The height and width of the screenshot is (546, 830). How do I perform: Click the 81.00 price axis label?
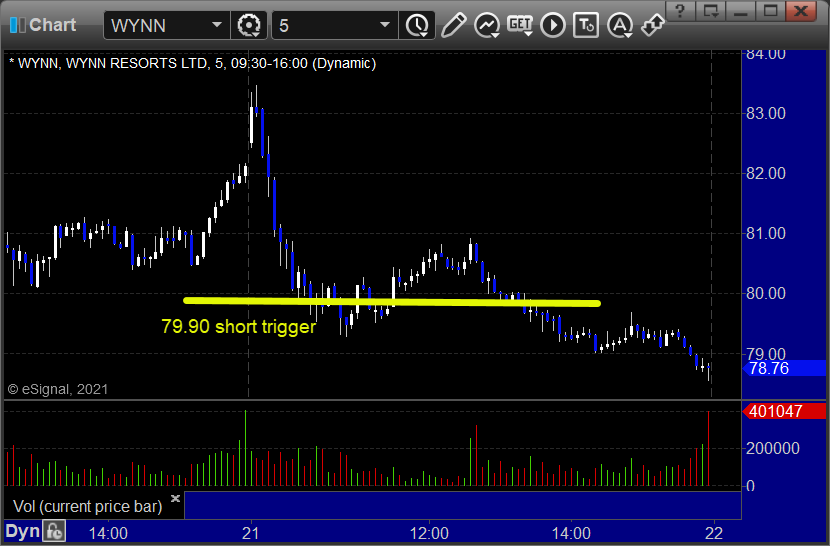[x=765, y=234]
